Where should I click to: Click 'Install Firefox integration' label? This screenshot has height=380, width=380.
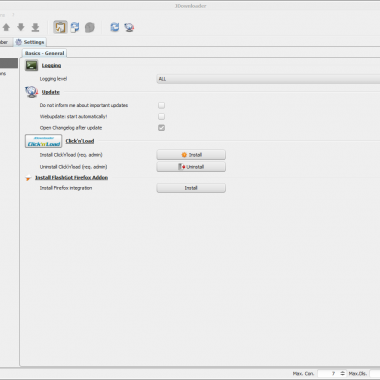pyautogui.click(x=66, y=188)
